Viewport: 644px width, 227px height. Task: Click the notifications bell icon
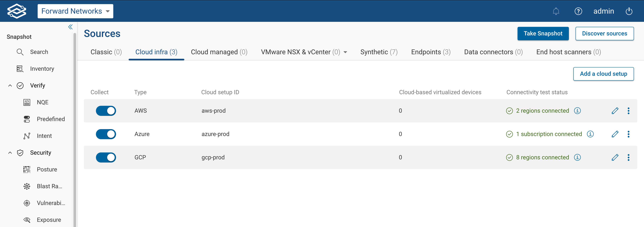coord(556,11)
